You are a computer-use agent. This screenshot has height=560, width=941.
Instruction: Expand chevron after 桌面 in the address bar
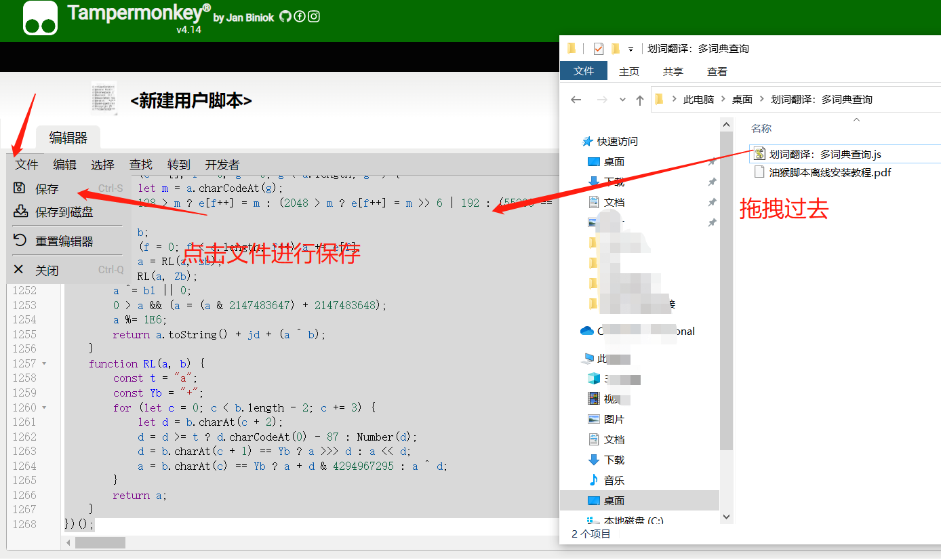[762, 99]
